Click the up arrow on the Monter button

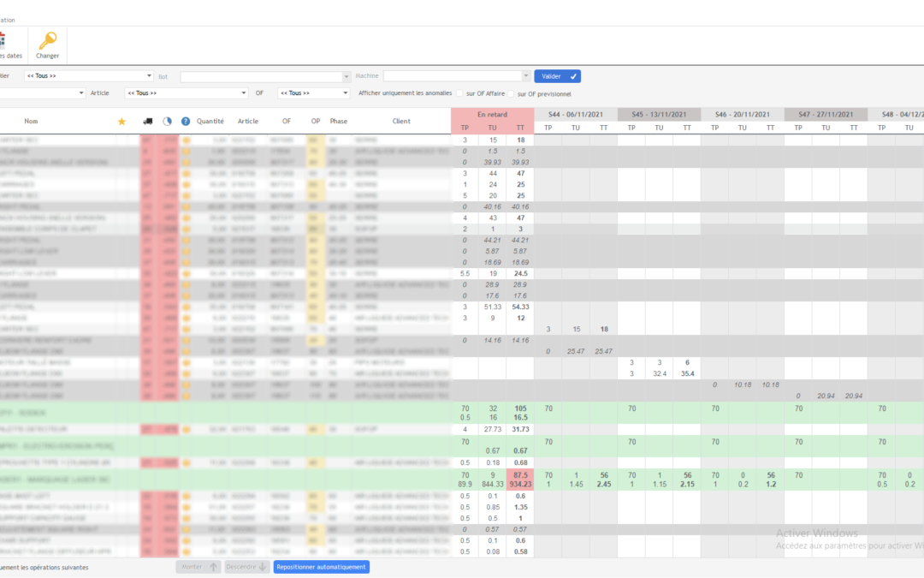coord(213,567)
